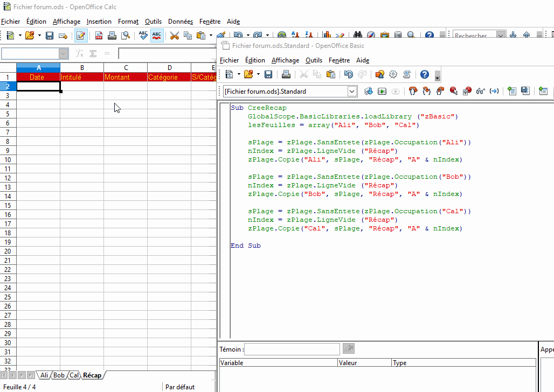Click gear Select Module icon in Basic
This screenshot has height=392, width=554.
point(393,74)
